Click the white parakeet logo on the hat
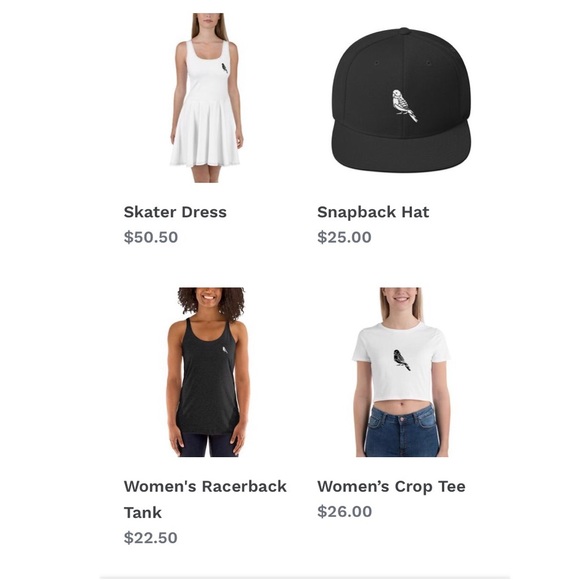Image resolution: width=580 pixels, height=580 pixels. 404,105
